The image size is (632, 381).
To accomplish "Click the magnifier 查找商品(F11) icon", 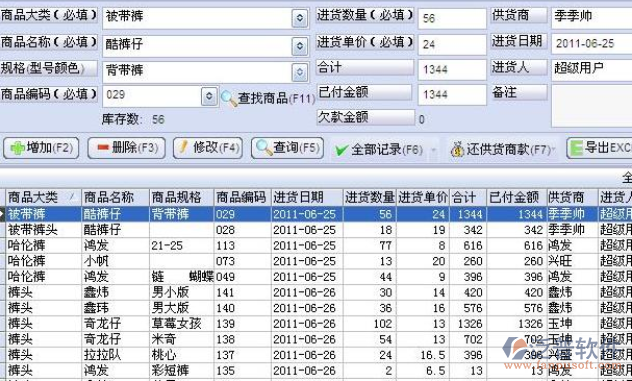I will pos(229,98).
